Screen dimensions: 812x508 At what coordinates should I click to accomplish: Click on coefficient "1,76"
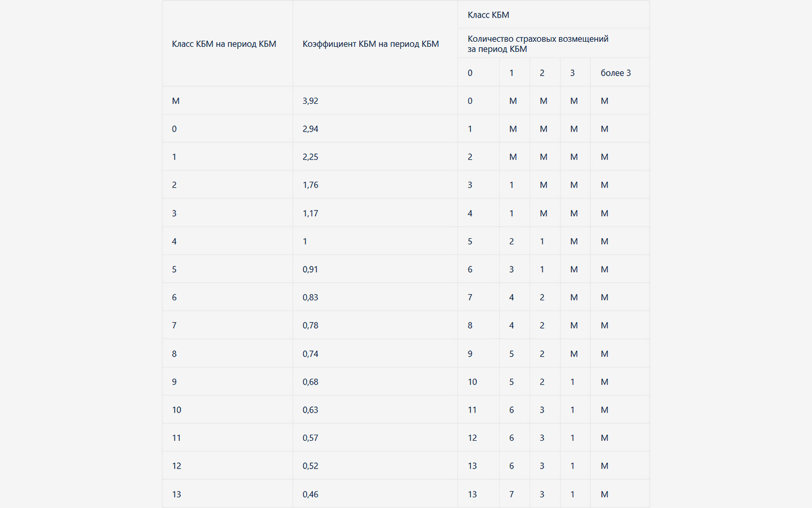[310, 185]
